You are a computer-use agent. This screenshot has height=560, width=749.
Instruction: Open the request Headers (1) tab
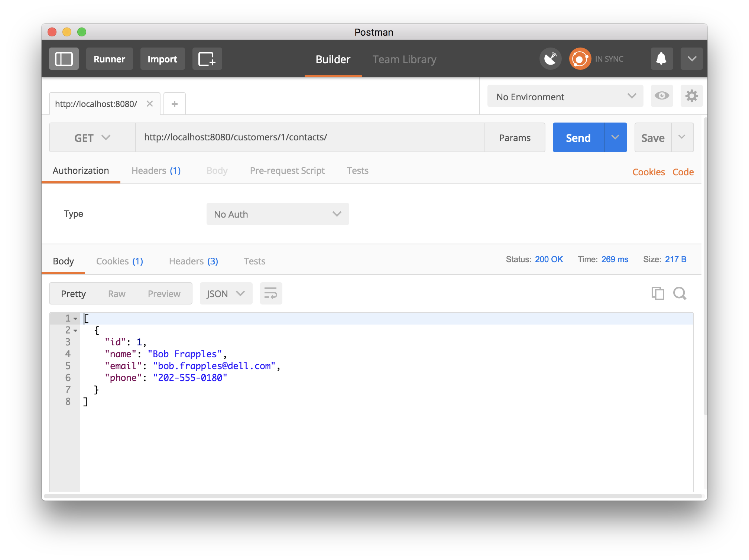coord(156,171)
